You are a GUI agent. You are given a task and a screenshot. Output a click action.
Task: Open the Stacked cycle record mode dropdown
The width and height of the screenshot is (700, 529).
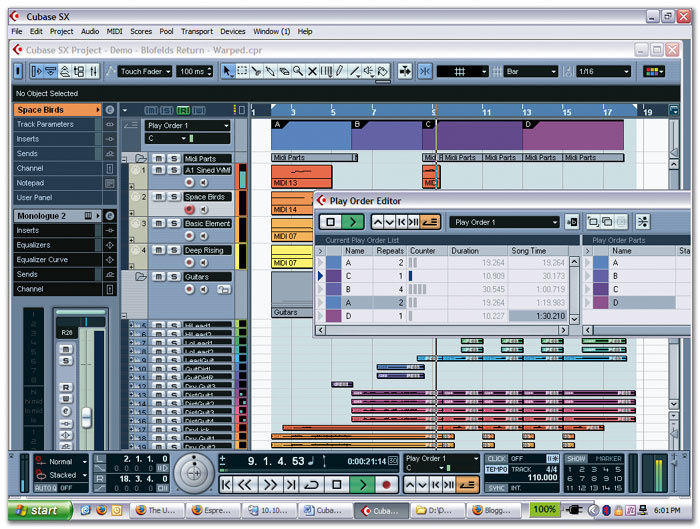(x=62, y=475)
